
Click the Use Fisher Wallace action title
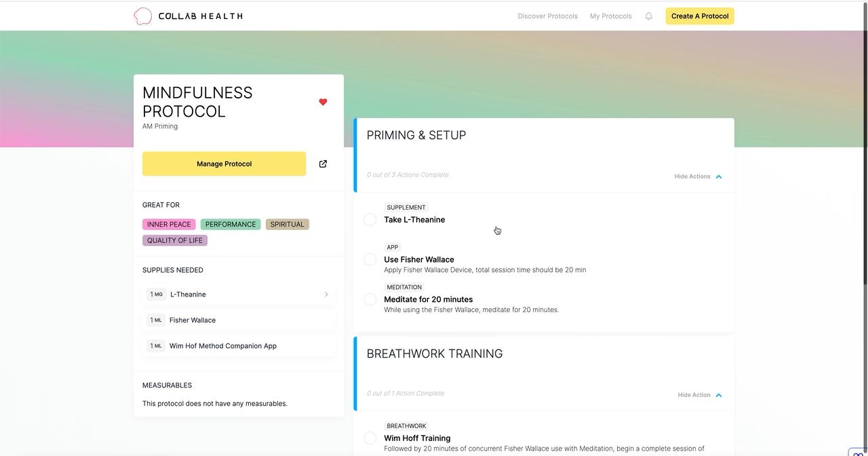(419, 260)
